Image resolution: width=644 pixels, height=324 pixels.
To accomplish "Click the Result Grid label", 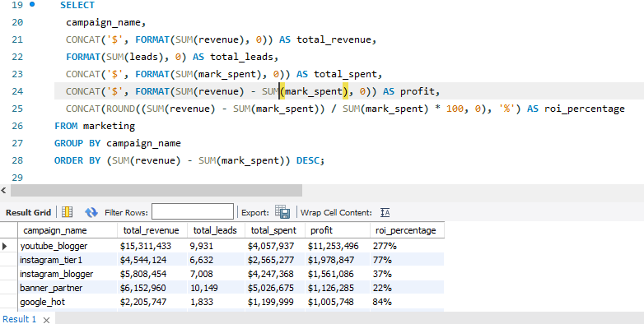I will [x=28, y=212].
